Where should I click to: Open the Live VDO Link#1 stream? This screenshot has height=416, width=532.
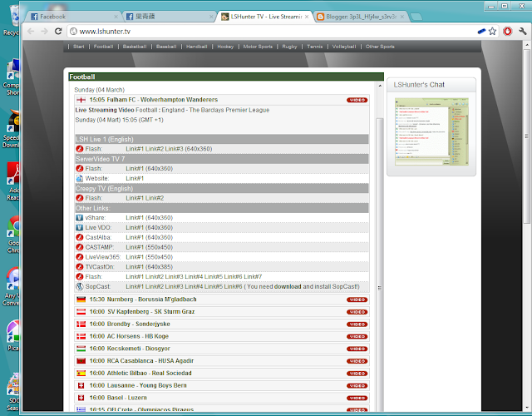135,227
